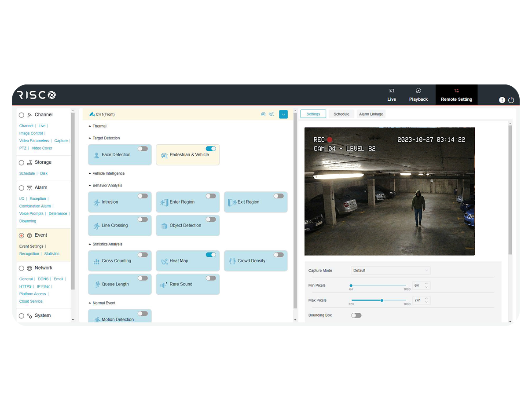Click the power icon in header

[511, 100]
